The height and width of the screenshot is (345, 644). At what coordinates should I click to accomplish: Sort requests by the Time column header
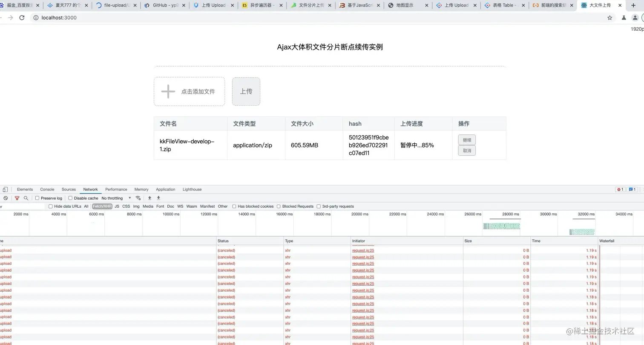(x=564, y=241)
